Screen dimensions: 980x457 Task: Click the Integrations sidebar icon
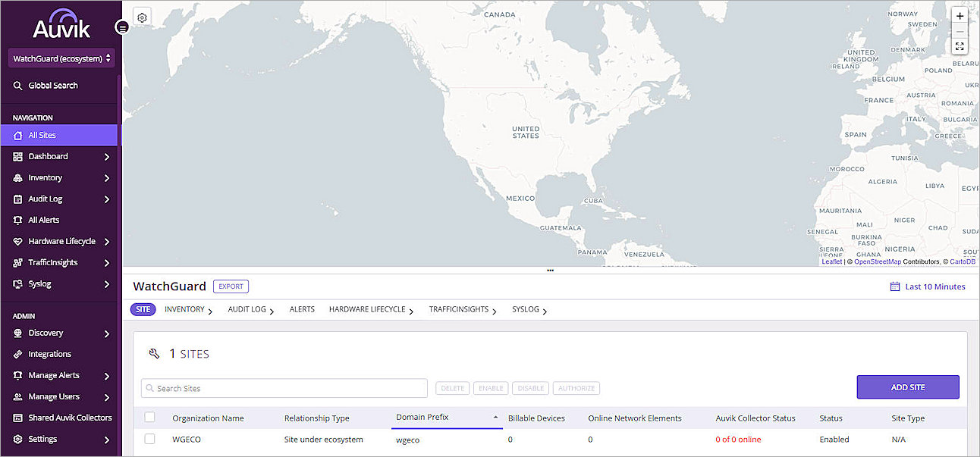coord(17,354)
